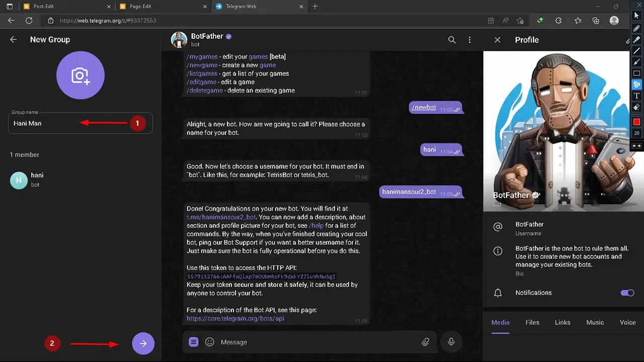Viewport: 644px width, 362px height.
Task: Open the browser Extensions menu
Action: click(x=558, y=21)
